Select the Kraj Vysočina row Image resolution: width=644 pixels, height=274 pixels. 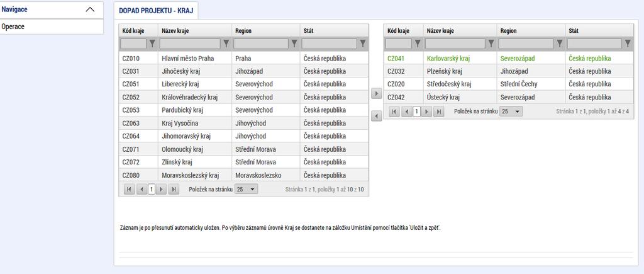[x=243, y=123]
